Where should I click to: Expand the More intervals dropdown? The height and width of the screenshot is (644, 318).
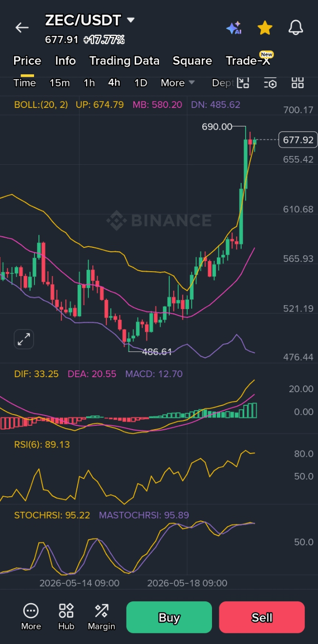point(178,83)
